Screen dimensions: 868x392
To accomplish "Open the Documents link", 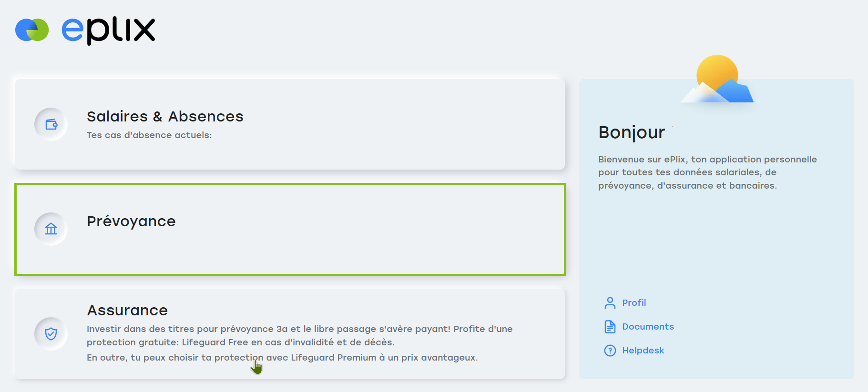I will 648,327.
